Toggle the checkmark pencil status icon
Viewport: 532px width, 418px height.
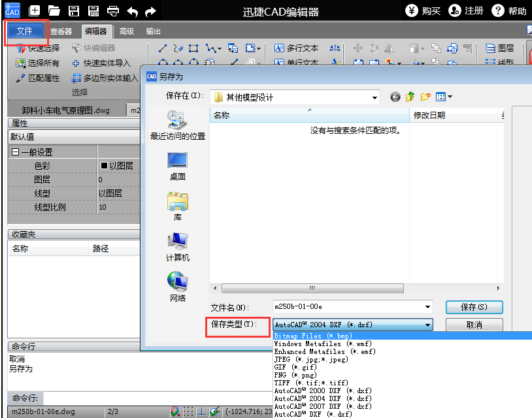(x=215, y=411)
